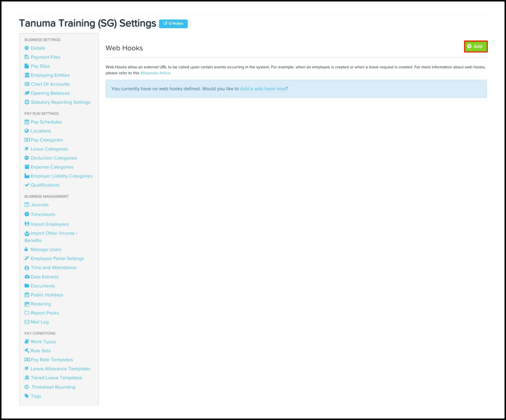Open Chart Of Accounts settings
Screen dimensions: 506x420
50,84
